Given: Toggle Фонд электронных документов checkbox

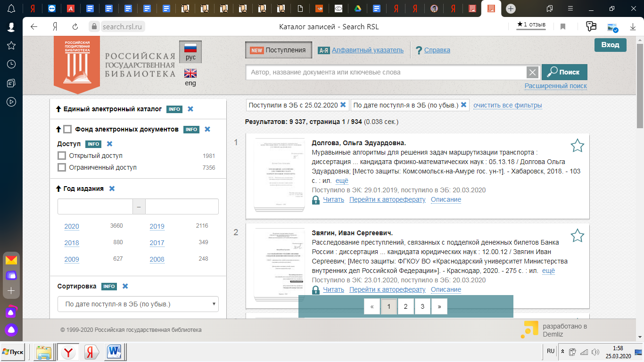Looking at the screenshot, I should [x=67, y=129].
